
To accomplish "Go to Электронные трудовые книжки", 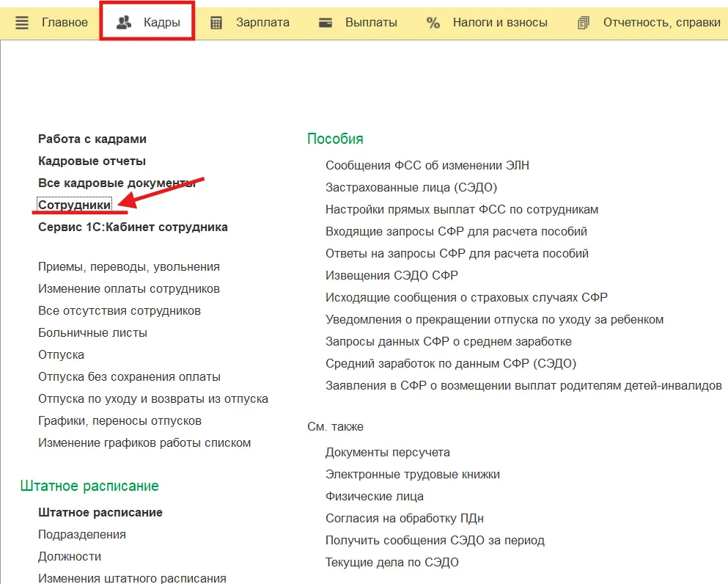I will point(413,475).
